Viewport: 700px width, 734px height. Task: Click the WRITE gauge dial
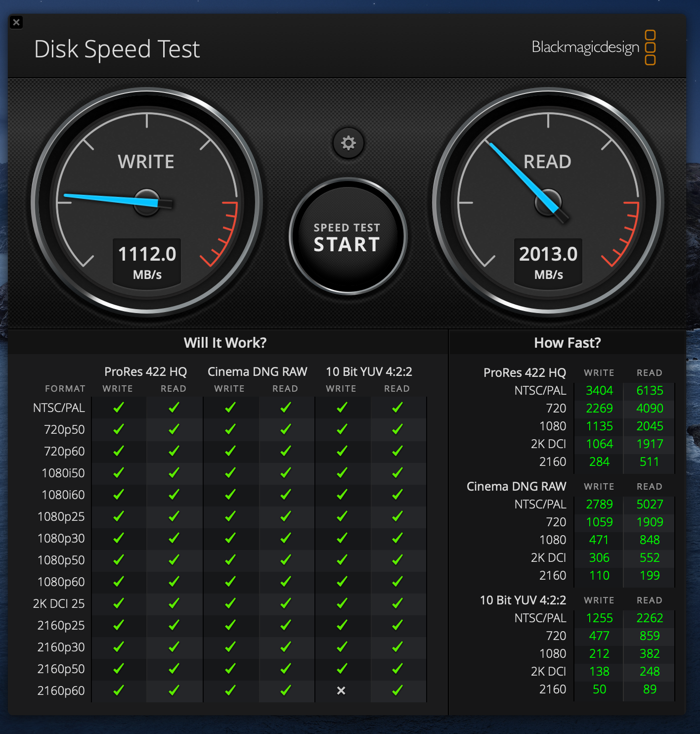click(x=147, y=202)
